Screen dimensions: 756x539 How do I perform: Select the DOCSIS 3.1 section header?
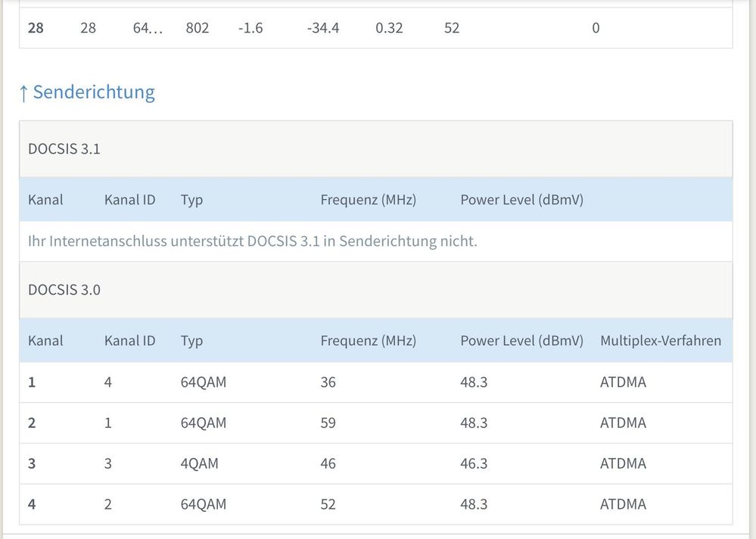(x=64, y=149)
